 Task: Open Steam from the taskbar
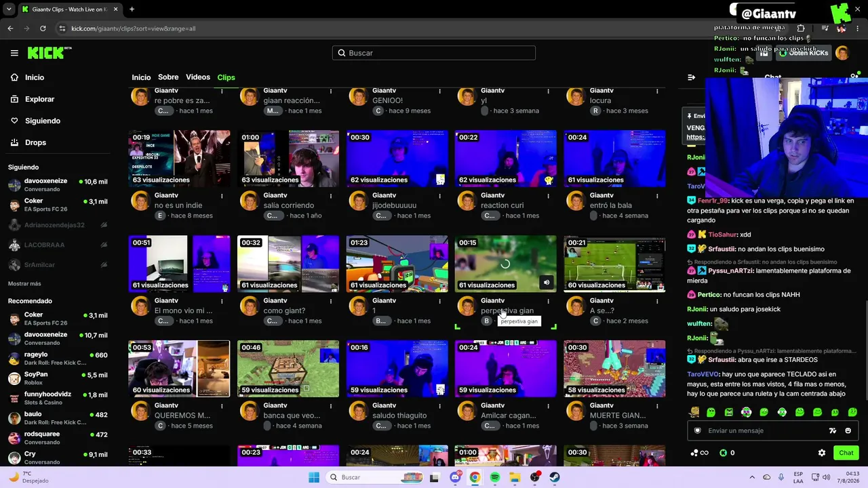click(x=555, y=477)
